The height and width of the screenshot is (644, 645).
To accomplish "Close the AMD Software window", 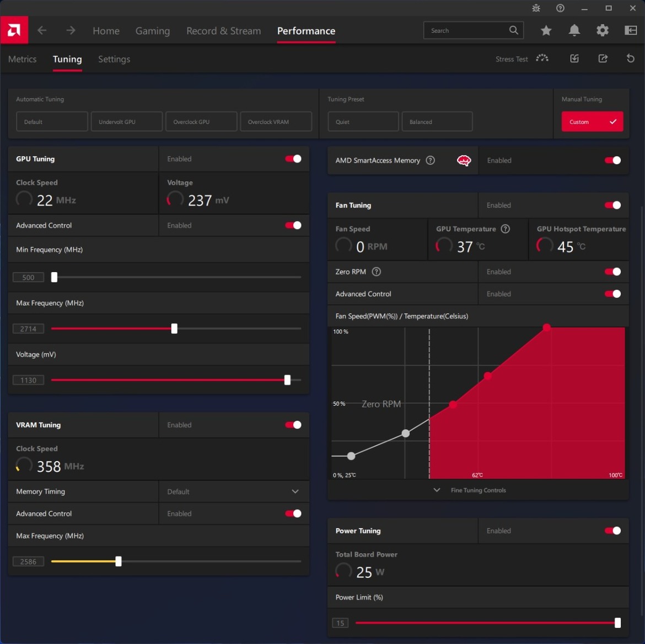I will click(633, 8).
